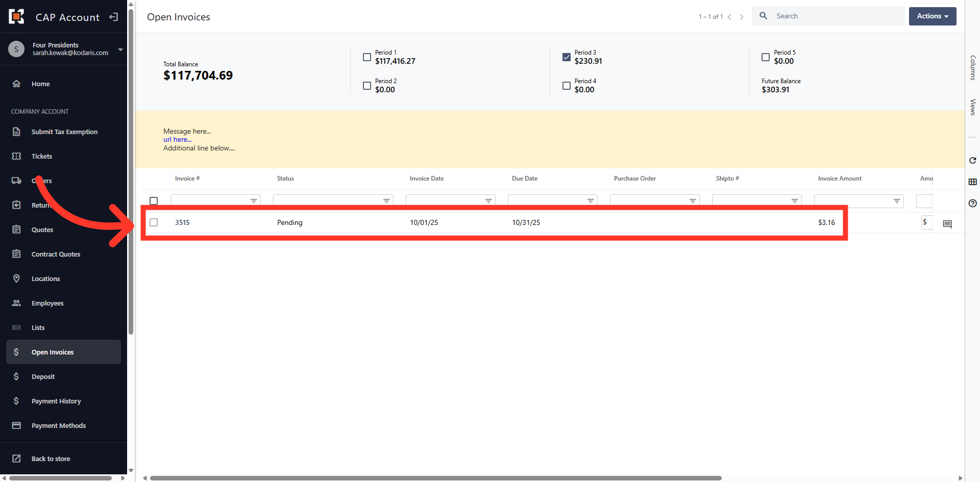The width and height of the screenshot is (980, 482).
Task: Sort by the Status column header
Action: coord(285,179)
